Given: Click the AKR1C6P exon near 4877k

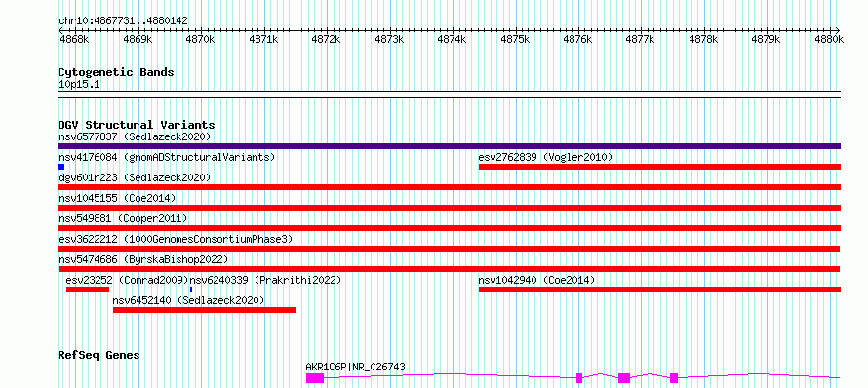Looking at the screenshot, I should click(624, 378).
